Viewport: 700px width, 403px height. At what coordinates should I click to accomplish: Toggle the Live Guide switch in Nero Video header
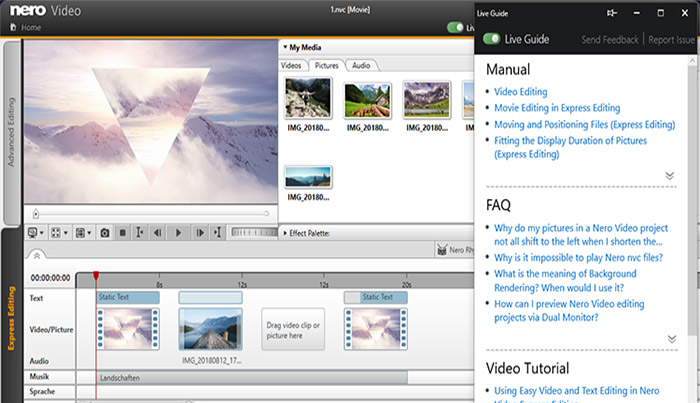point(455,27)
